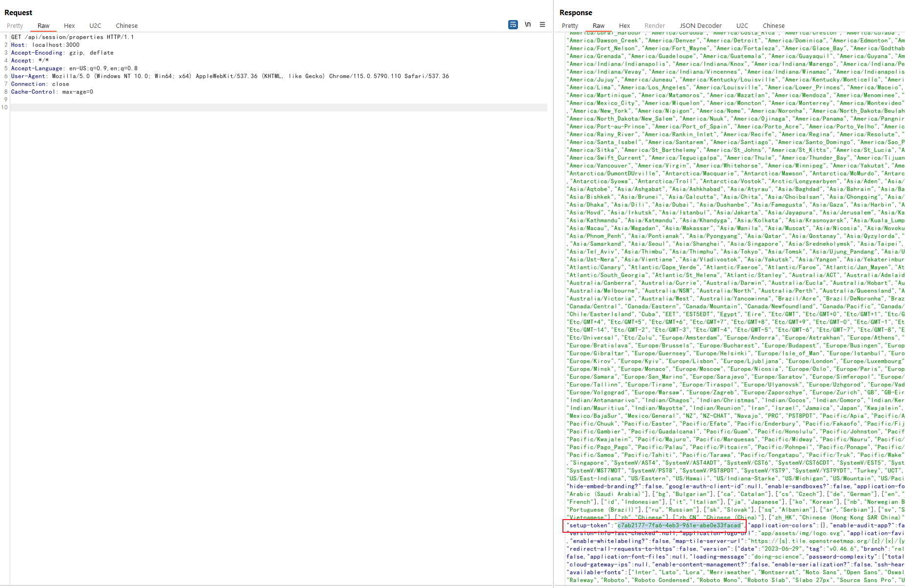Click the "setup-token" key in response
Viewport: 905px width, 588px height.
589,525
